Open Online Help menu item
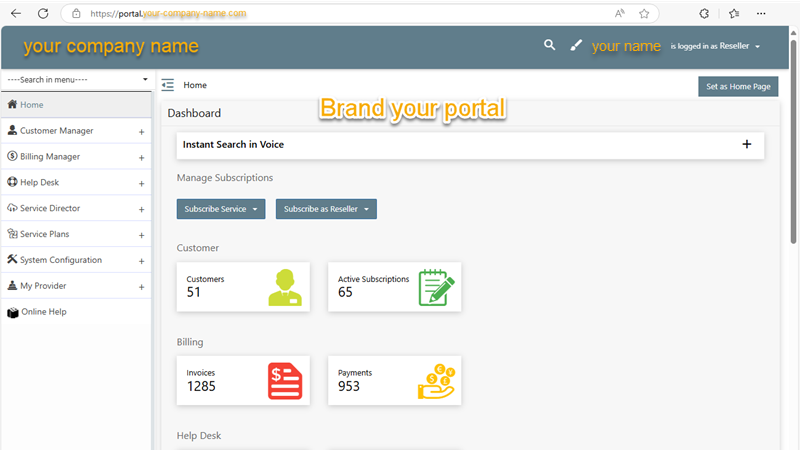Viewport: 800px width, 450px height. click(x=77, y=312)
